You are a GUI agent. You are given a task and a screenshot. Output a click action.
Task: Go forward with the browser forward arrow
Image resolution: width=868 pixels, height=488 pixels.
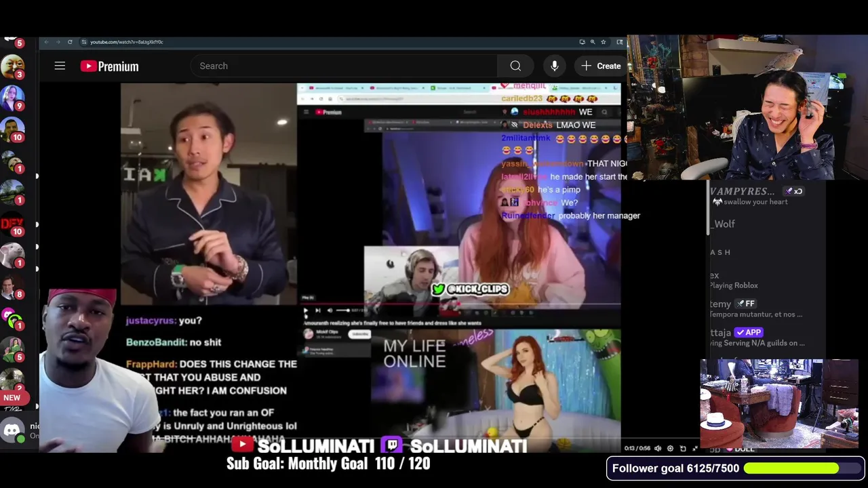58,42
